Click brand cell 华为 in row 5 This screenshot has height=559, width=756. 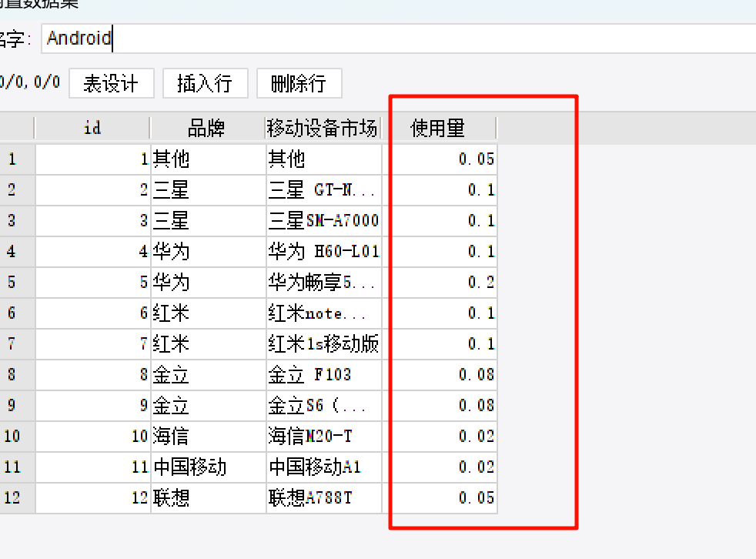[x=209, y=282]
